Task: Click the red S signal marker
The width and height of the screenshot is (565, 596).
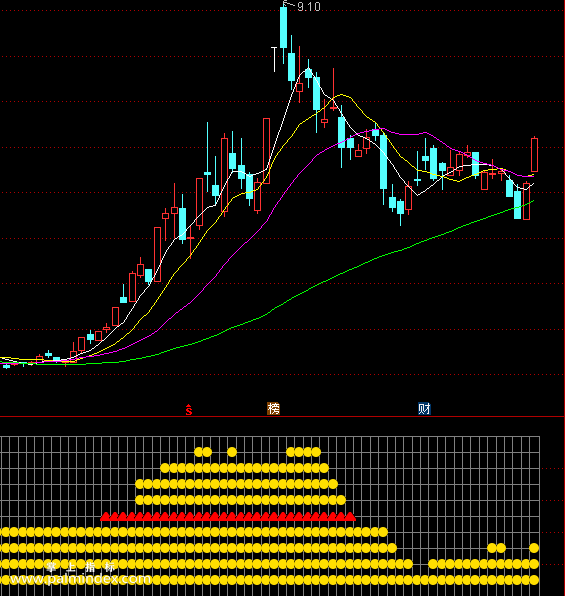Action: [x=189, y=410]
